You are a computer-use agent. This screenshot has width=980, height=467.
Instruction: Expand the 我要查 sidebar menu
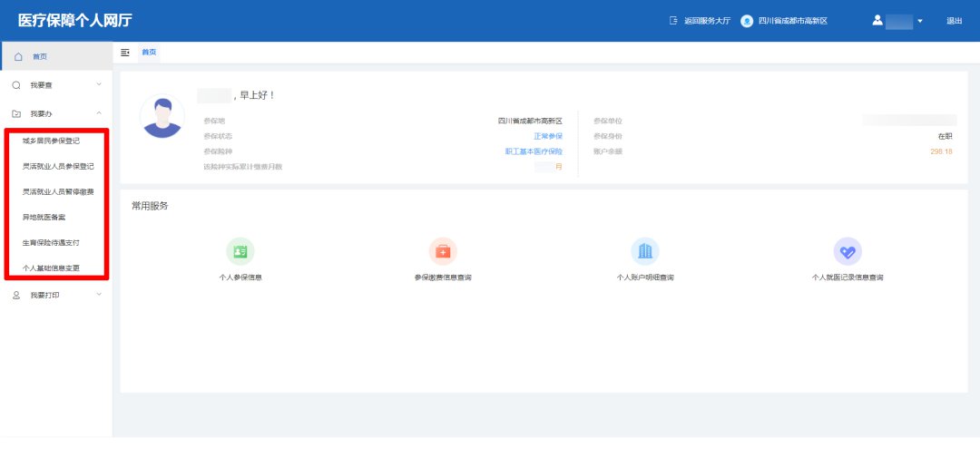coord(99,84)
